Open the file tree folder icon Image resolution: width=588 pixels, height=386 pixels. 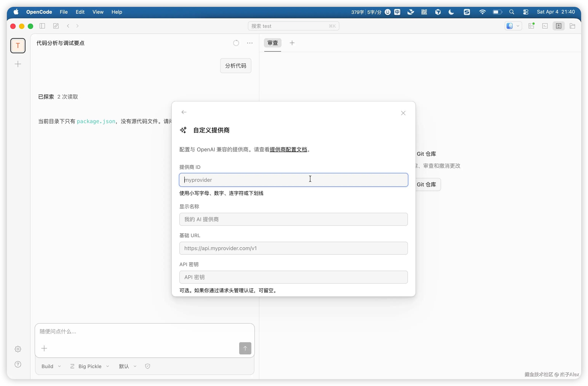[x=572, y=26]
